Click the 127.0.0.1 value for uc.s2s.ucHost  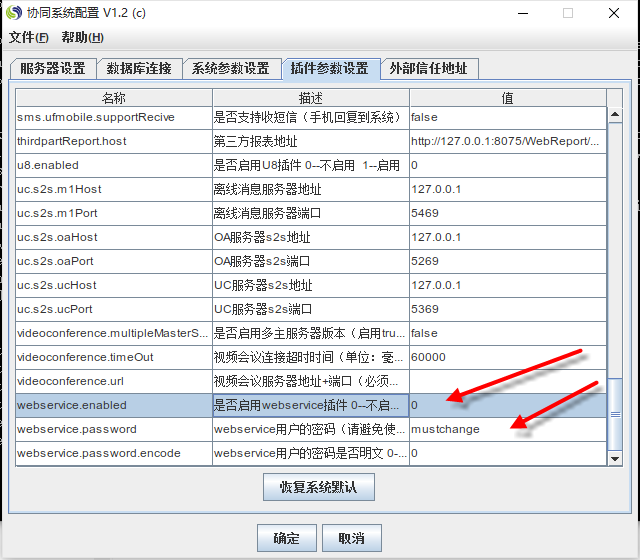508,285
